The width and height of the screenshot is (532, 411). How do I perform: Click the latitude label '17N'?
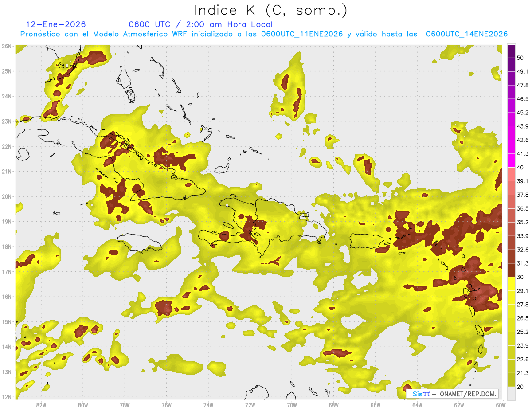click(x=7, y=272)
